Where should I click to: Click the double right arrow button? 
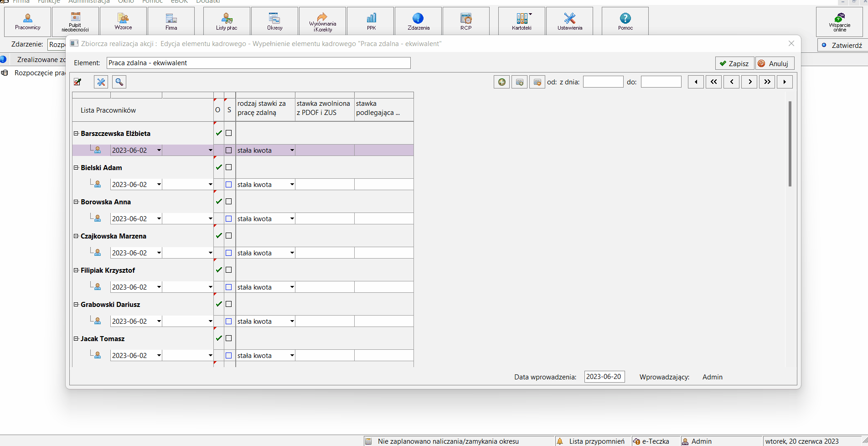767,82
